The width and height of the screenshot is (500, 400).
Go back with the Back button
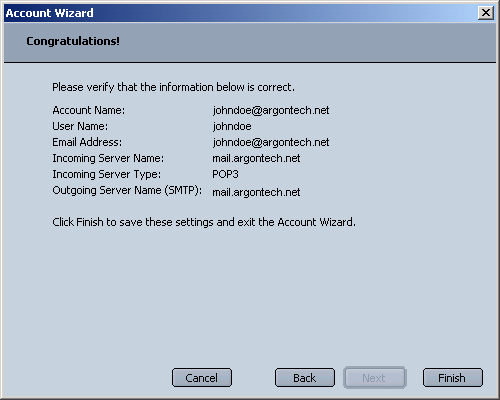pyautogui.click(x=305, y=378)
